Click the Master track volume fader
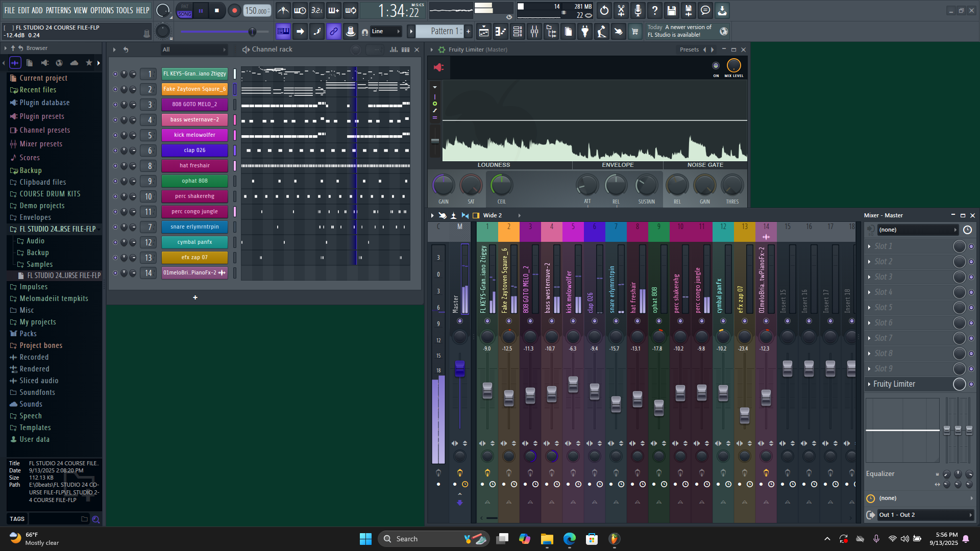This screenshot has height=551, width=980. click(x=460, y=367)
